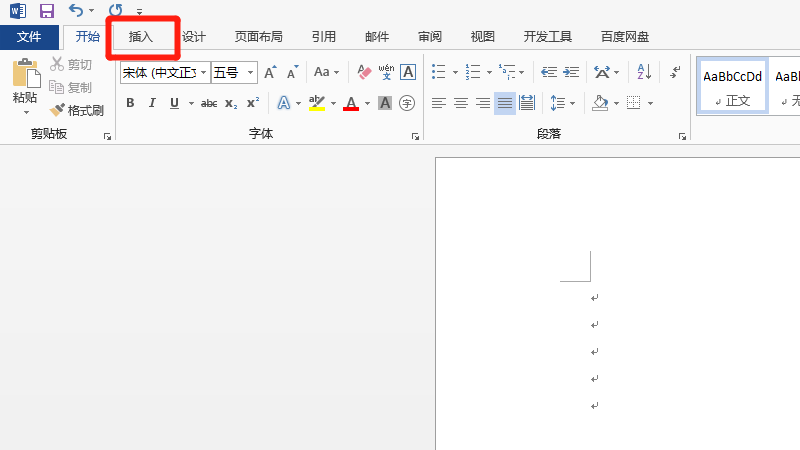Screen dimensions: 800x450
Task: Click the Save icon in quick access toolbar
Action: [46, 11]
